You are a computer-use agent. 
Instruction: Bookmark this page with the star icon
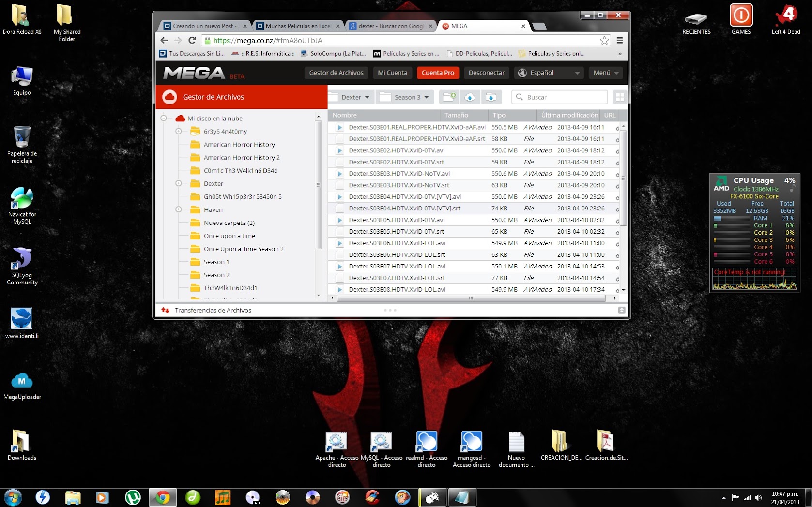coord(604,40)
